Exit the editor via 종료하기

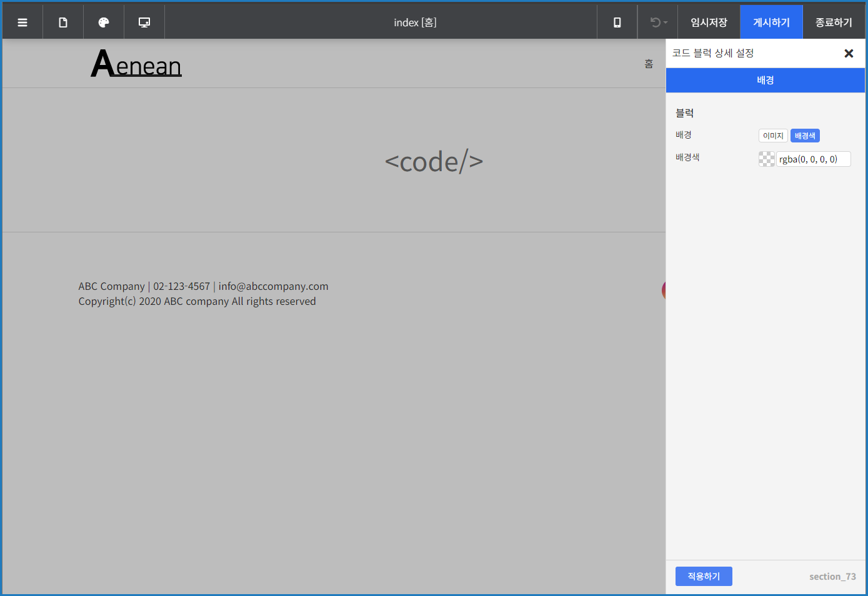[x=834, y=22]
